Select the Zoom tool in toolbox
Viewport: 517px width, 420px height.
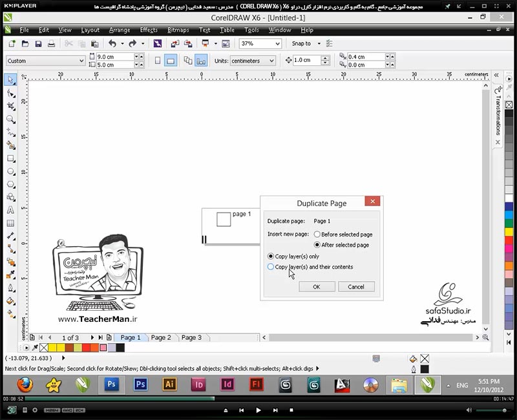[10, 120]
